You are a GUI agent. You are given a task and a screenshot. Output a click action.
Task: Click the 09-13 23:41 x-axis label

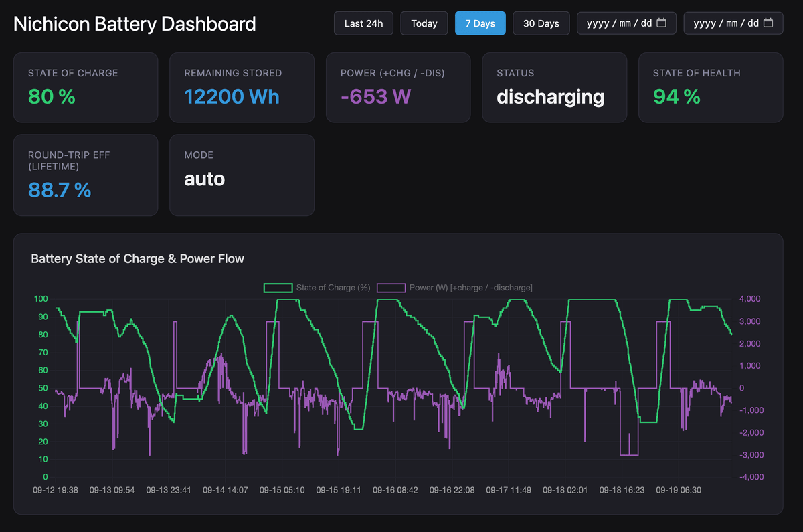coord(169,491)
